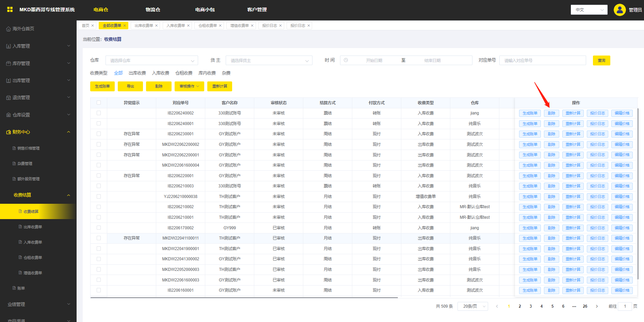Click the 仓库设置 sidebar icon

pos(9,115)
